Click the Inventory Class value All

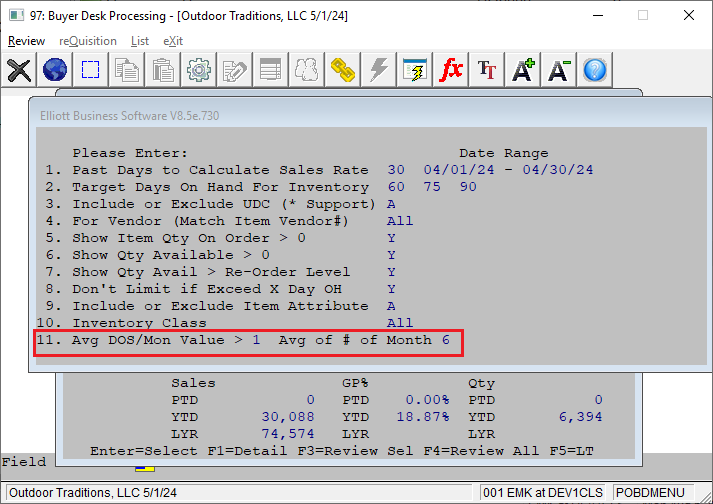tap(400, 323)
